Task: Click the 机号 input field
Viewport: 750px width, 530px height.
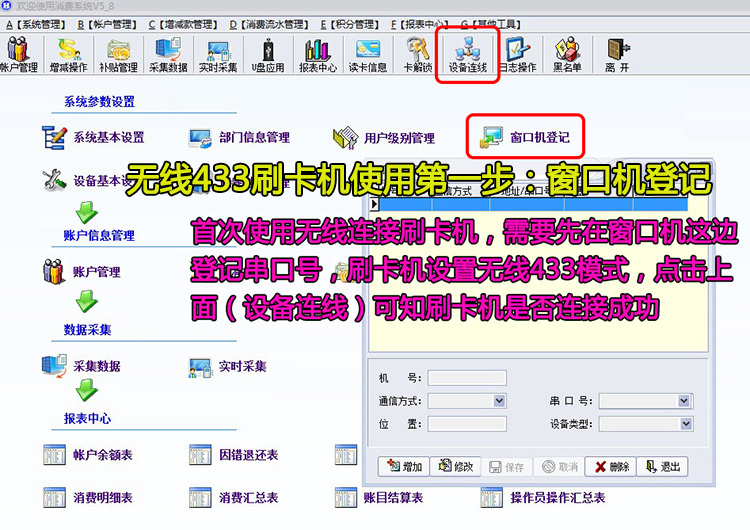Action: click(x=466, y=378)
